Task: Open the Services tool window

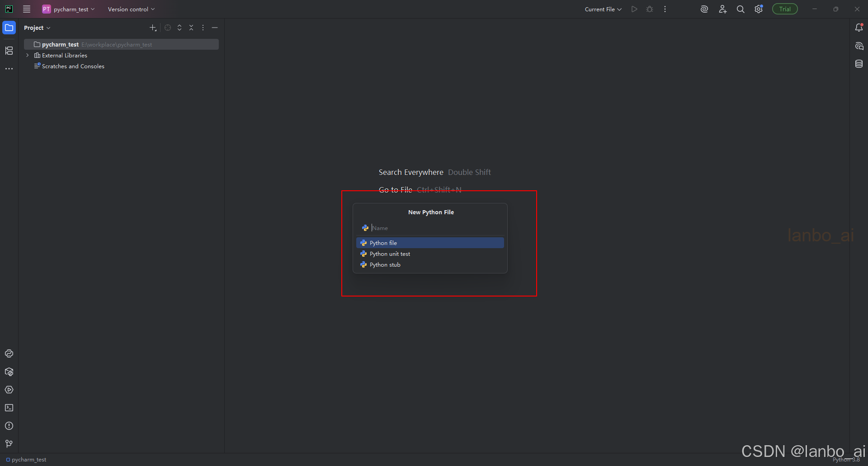Action: pos(9,390)
